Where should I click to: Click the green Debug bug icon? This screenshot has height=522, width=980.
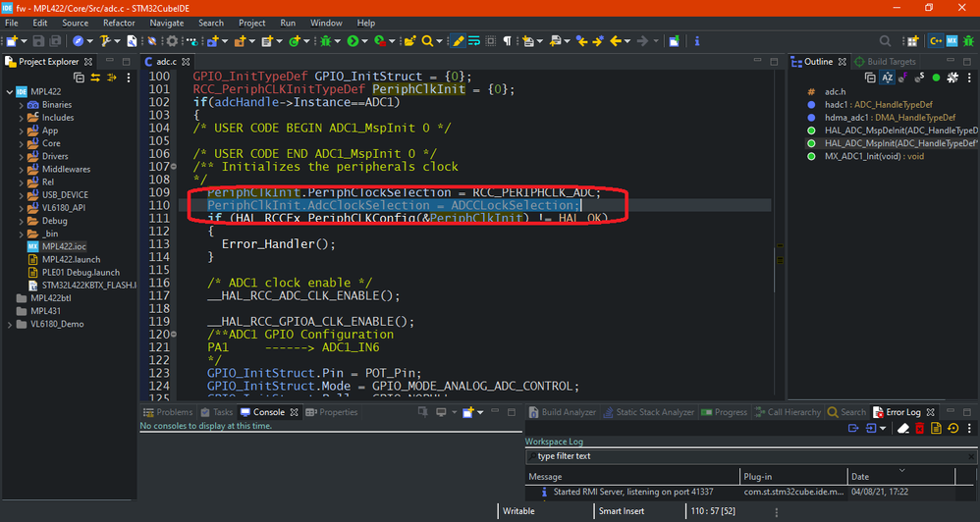[x=326, y=41]
